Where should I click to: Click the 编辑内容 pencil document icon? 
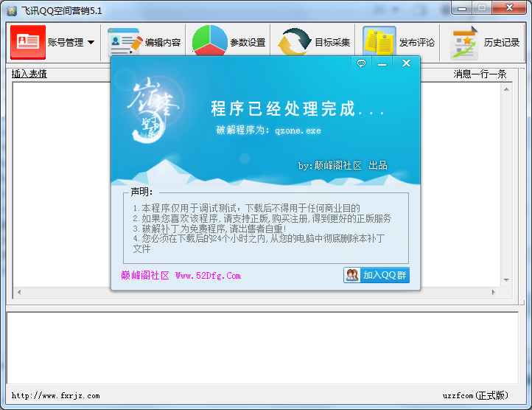[x=125, y=42]
